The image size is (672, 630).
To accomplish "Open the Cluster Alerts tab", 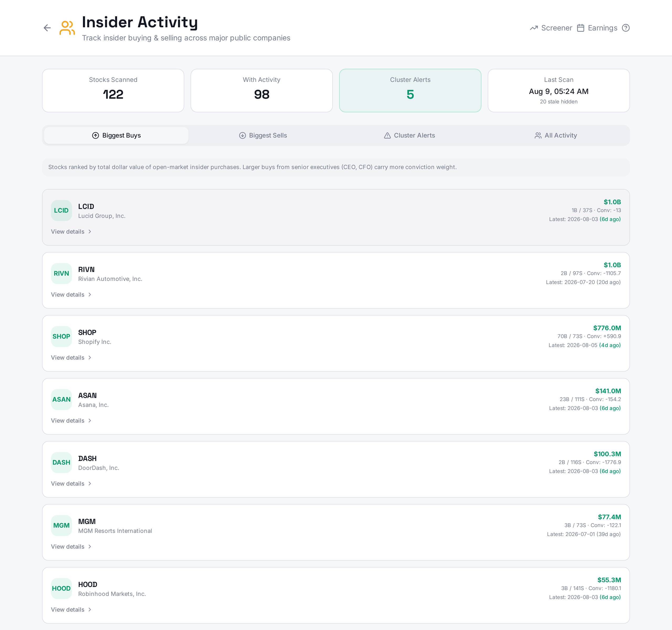I will click(x=409, y=135).
